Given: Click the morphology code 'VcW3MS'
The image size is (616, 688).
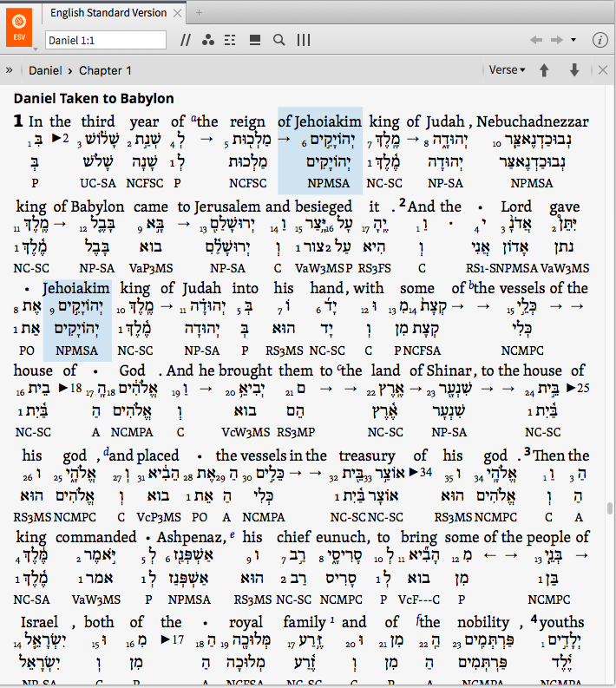Looking at the screenshot, I should point(246,432).
